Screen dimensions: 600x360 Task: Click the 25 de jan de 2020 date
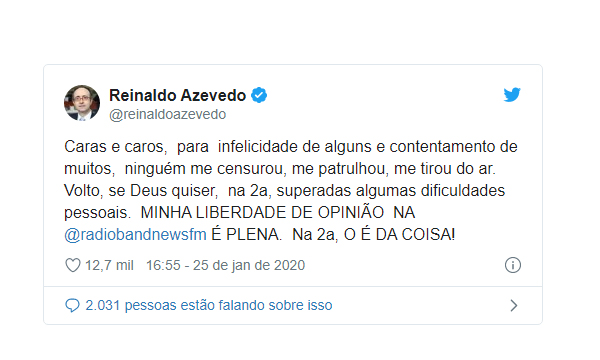point(249,265)
